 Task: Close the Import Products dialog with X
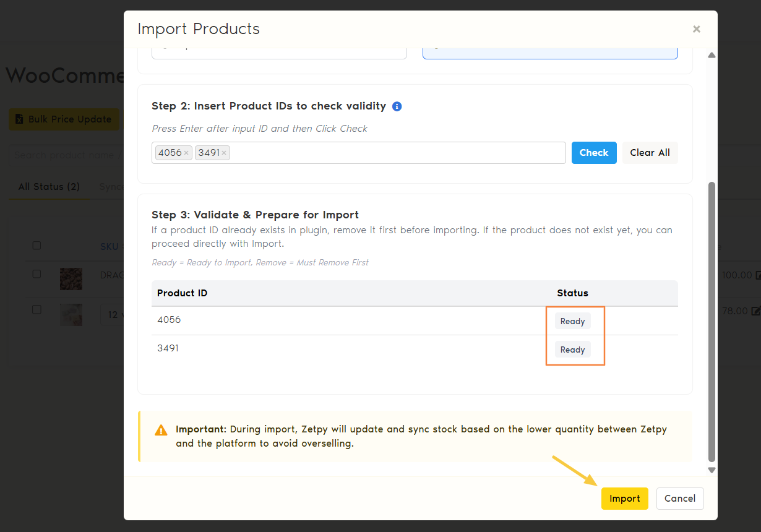point(696,29)
